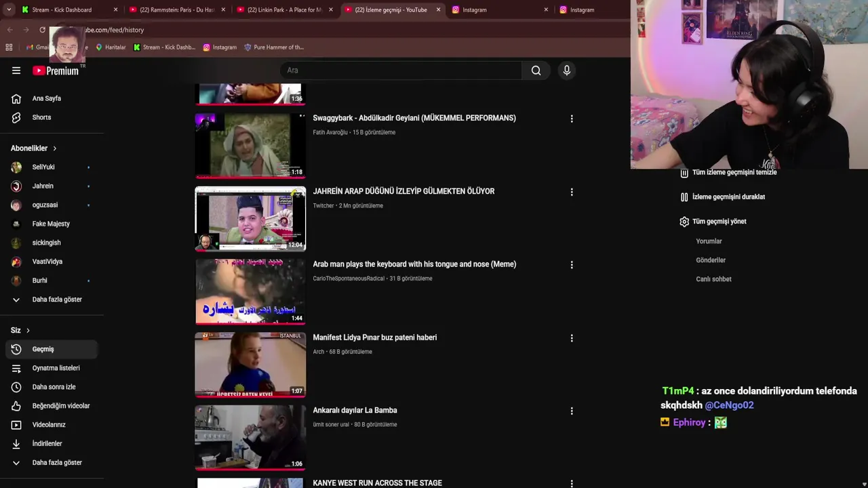Open Beğendiğim videolar liked videos

click(52, 406)
